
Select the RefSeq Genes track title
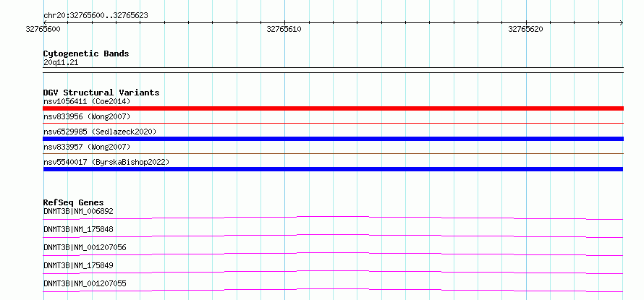coord(74,202)
